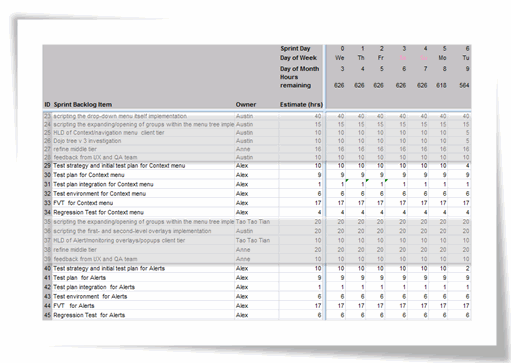The width and height of the screenshot is (511, 363).
Task: Select 'HLD of Alert/monitoring overlays/popups client tier'
Action: (x=119, y=240)
